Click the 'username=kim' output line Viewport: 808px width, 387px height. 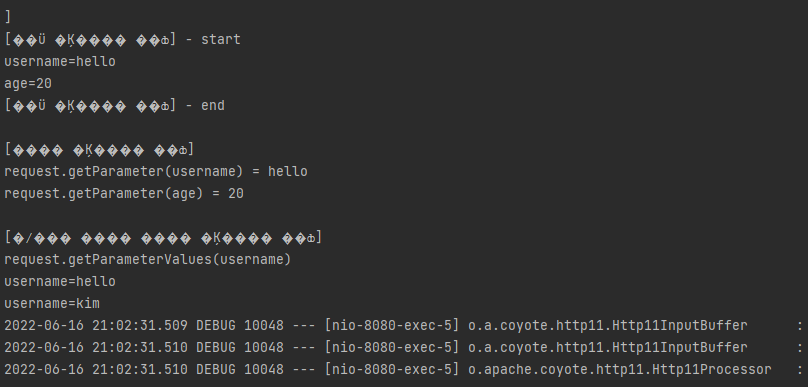[52, 304]
